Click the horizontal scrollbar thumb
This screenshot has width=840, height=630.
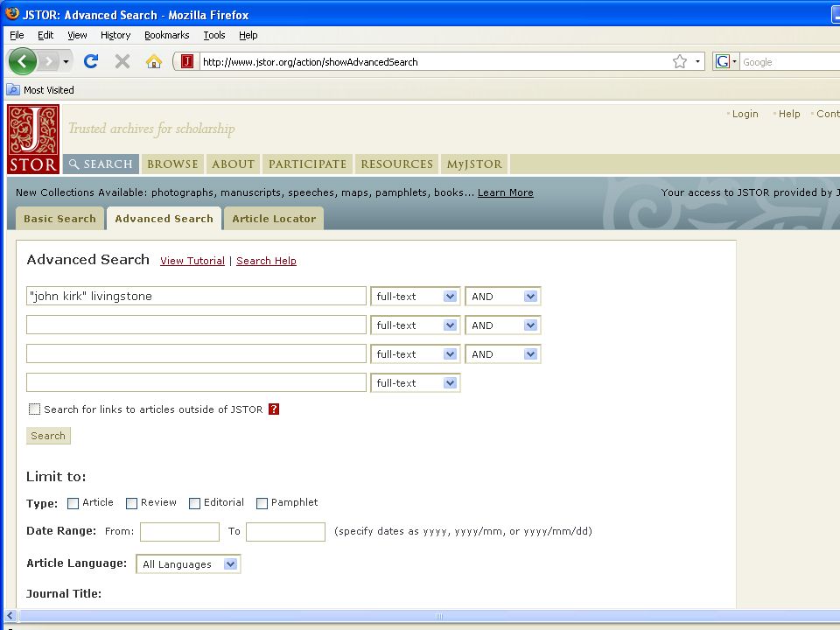(429, 615)
